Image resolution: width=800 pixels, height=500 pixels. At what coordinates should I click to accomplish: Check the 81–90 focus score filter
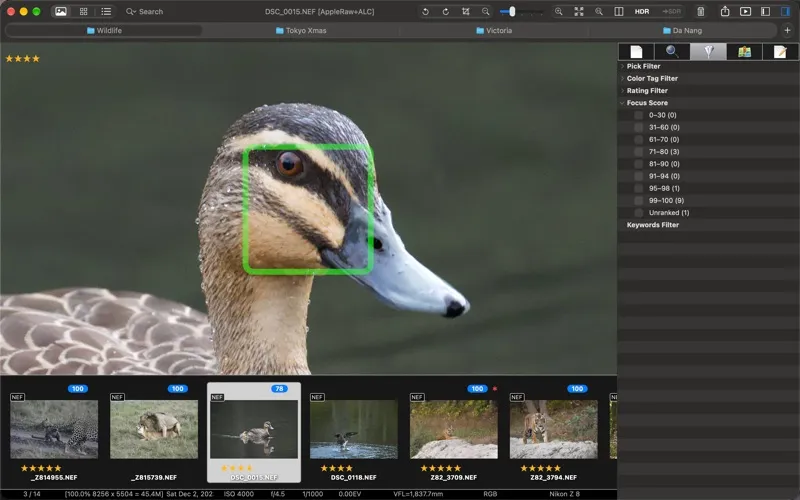click(x=638, y=164)
